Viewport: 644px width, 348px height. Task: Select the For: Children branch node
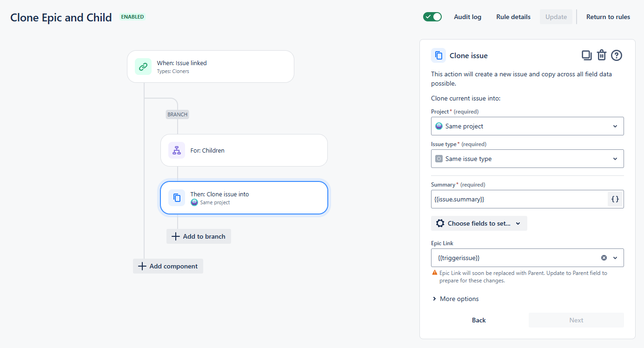point(244,150)
